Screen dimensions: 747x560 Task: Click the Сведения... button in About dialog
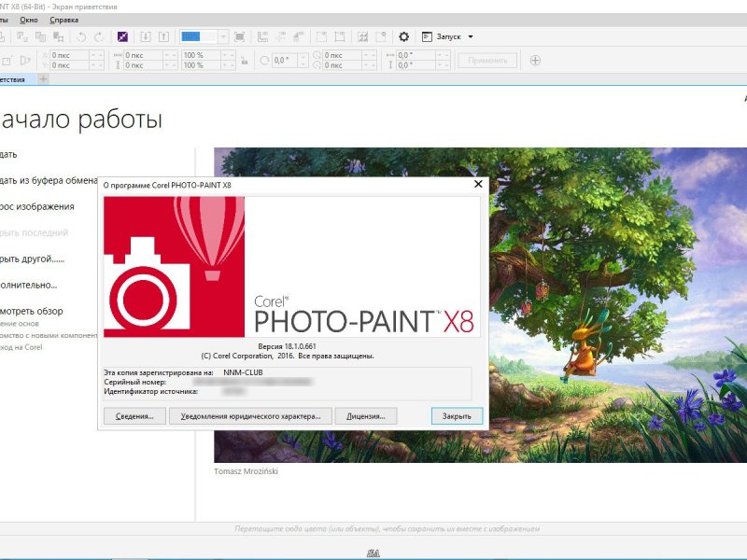click(x=134, y=416)
